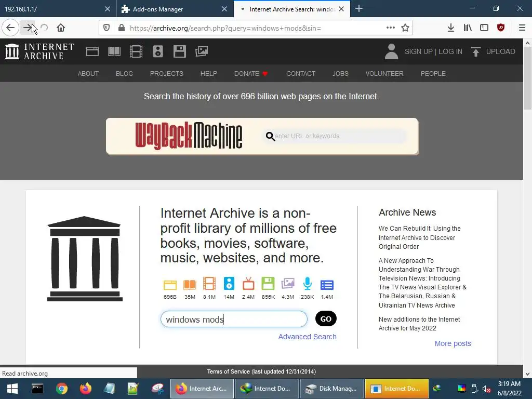Screen dimensions: 532x399
Task: Open the Audio speaker icon in top bar
Action: point(158,51)
